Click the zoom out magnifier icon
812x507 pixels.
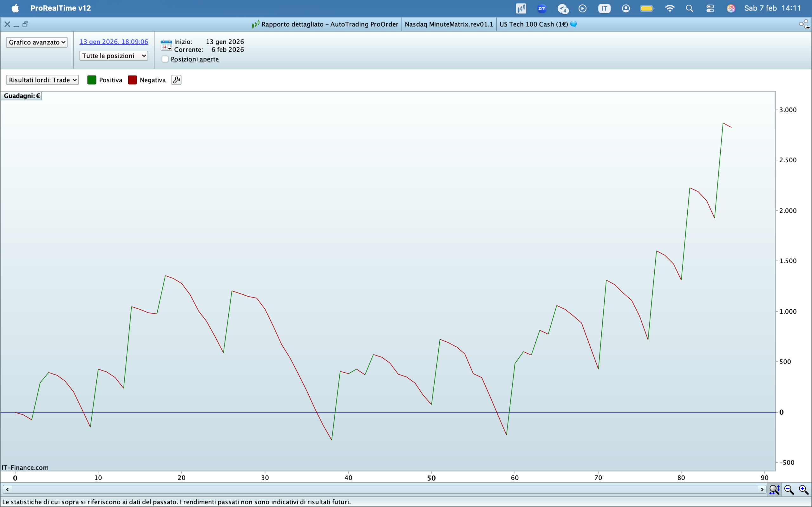click(x=789, y=490)
